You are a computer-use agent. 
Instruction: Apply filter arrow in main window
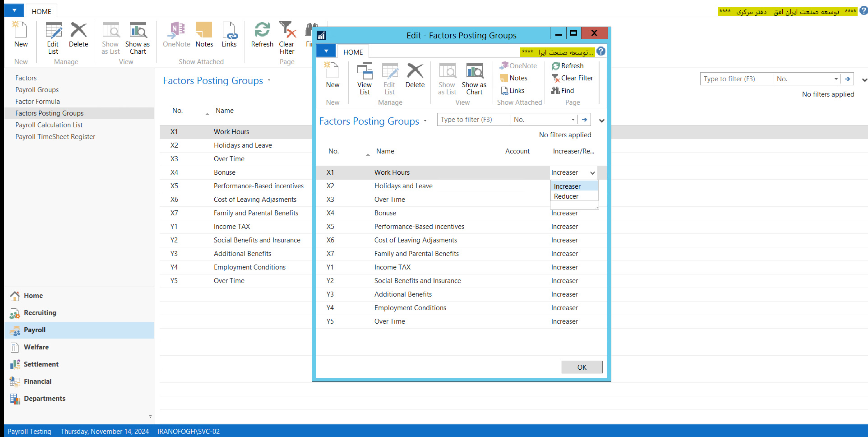(x=848, y=79)
